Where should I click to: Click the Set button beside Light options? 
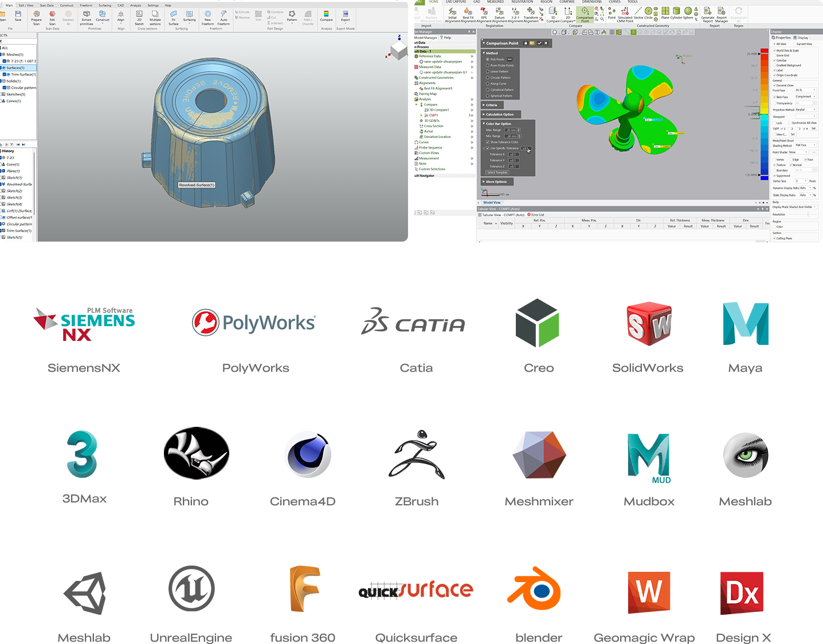click(813, 128)
